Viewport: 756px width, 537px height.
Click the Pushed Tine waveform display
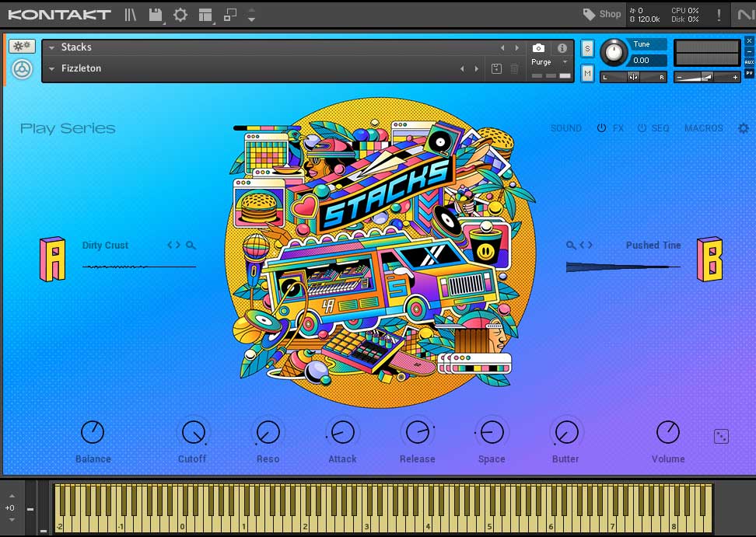pos(623,267)
